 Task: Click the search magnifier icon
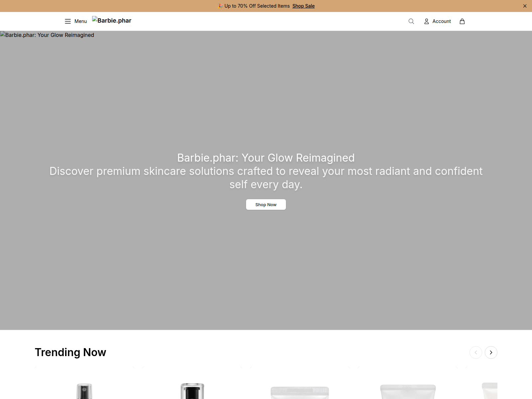411,21
